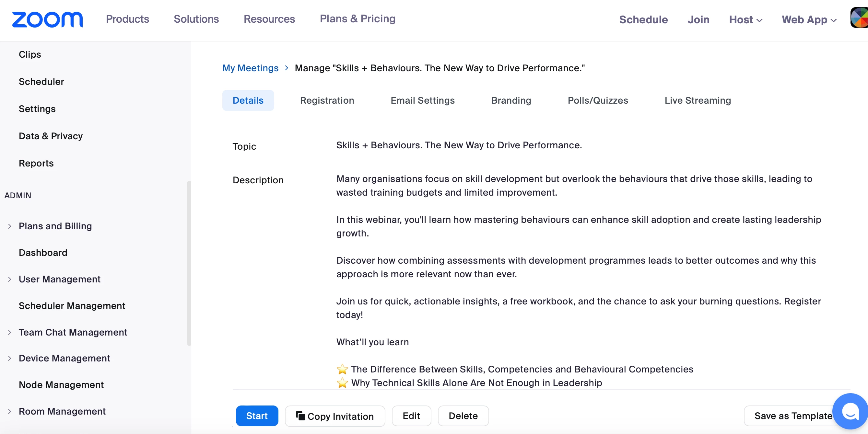
Task: Click the Delete button
Action: [x=463, y=416]
